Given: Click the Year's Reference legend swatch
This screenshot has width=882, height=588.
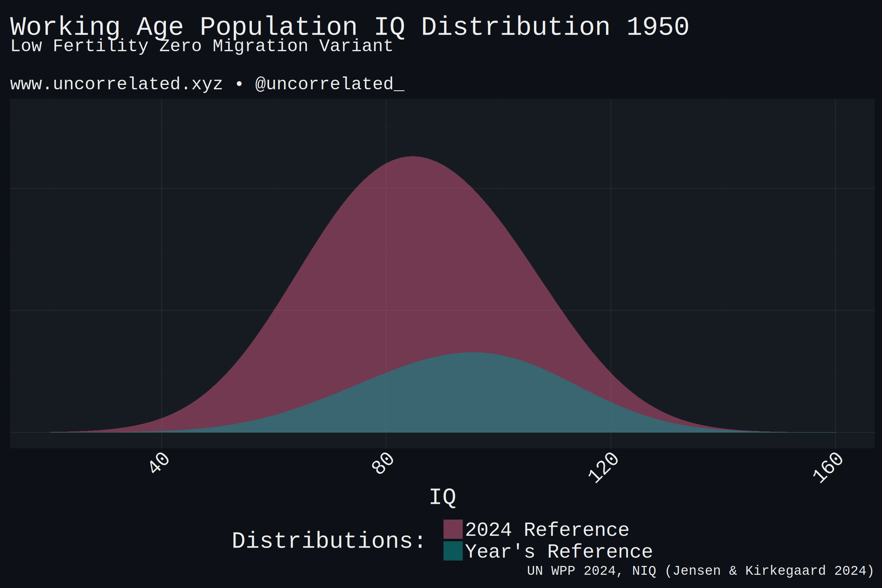Looking at the screenshot, I should [453, 551].
